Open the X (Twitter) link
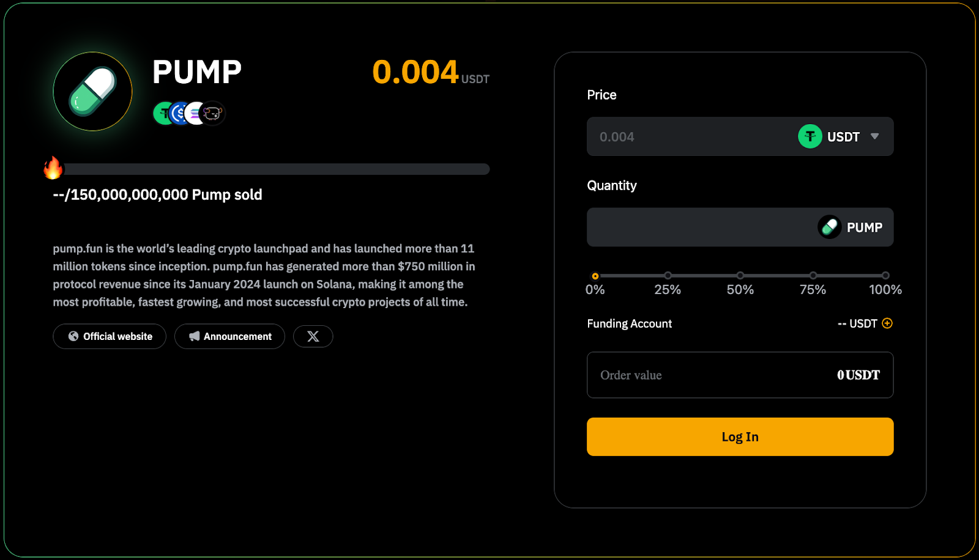The width and height of the screenshot is (979, 560). 313,336
